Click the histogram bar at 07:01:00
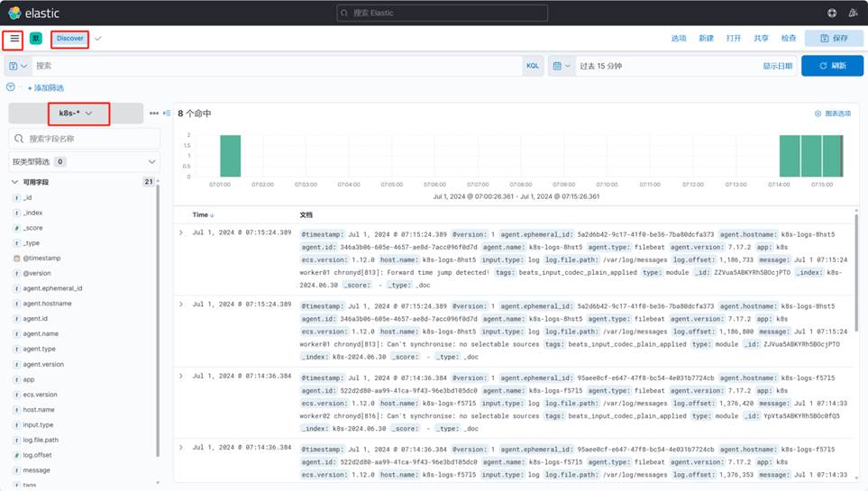 click(x=230, y=156)
